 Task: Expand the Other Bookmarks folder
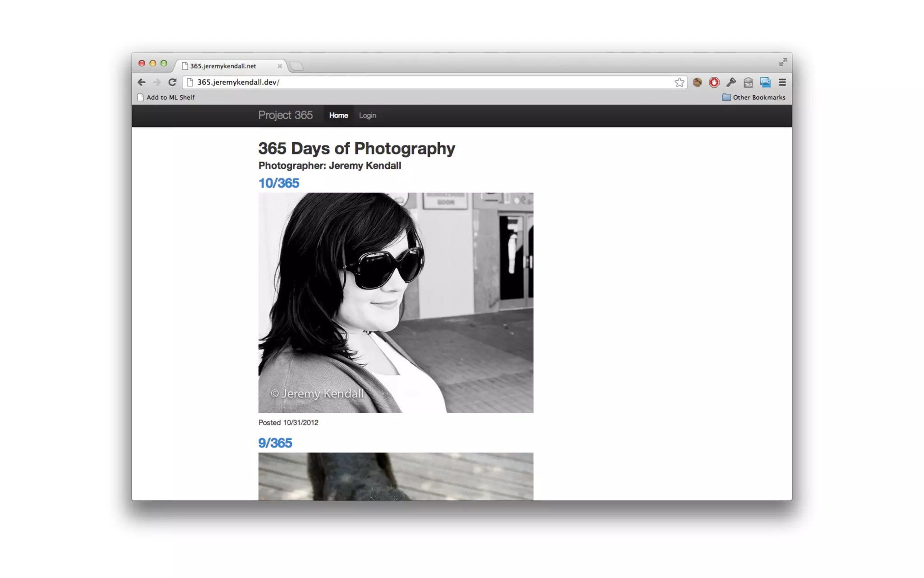coord(753,97)
